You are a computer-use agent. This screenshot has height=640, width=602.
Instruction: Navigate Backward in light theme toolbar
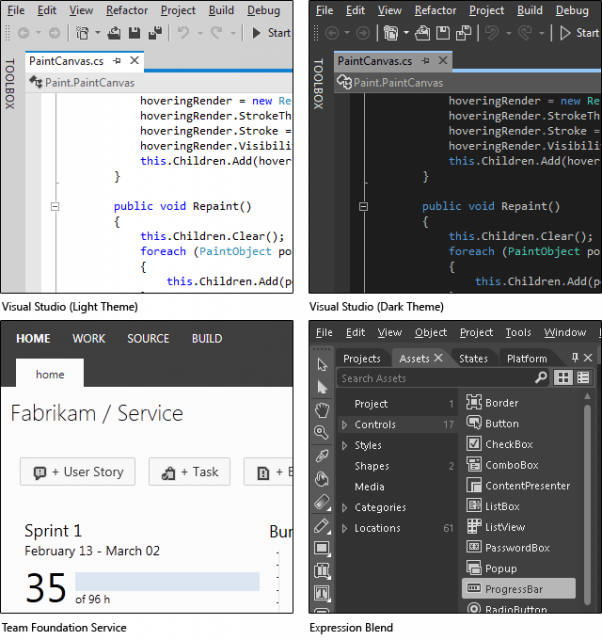24,33
